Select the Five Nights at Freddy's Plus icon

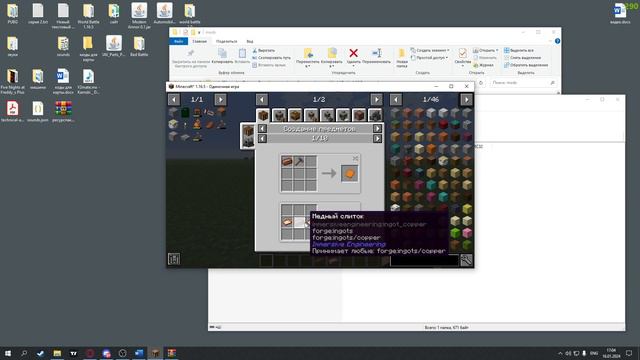pyautogui.click(x=13, y=82)
